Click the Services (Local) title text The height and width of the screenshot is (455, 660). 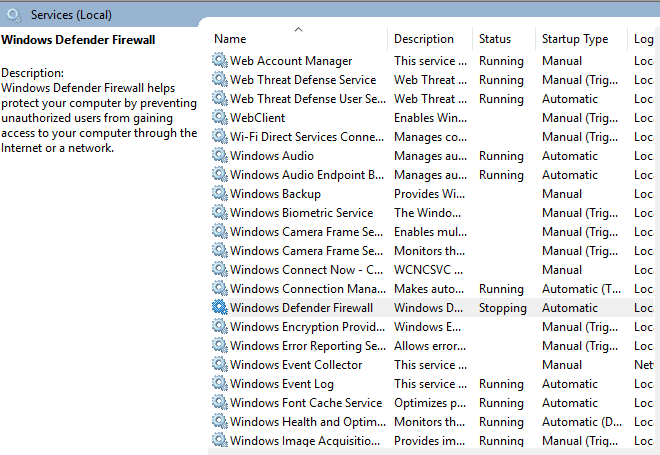[71, 15]
